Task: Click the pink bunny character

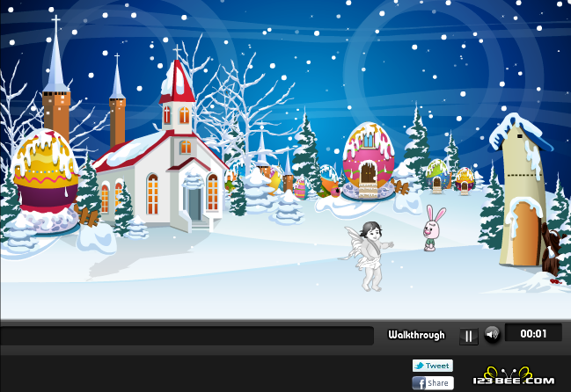Action: (x=434, y=228)
